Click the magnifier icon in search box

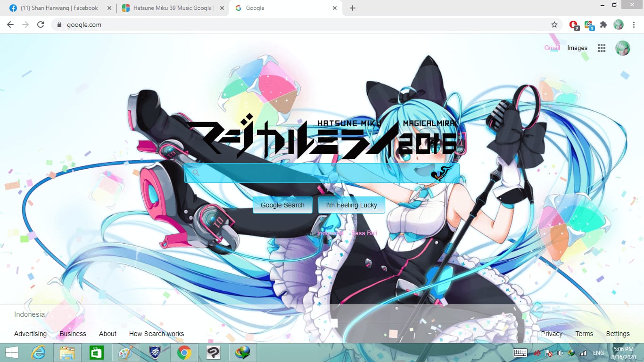[x=196, y=173]
